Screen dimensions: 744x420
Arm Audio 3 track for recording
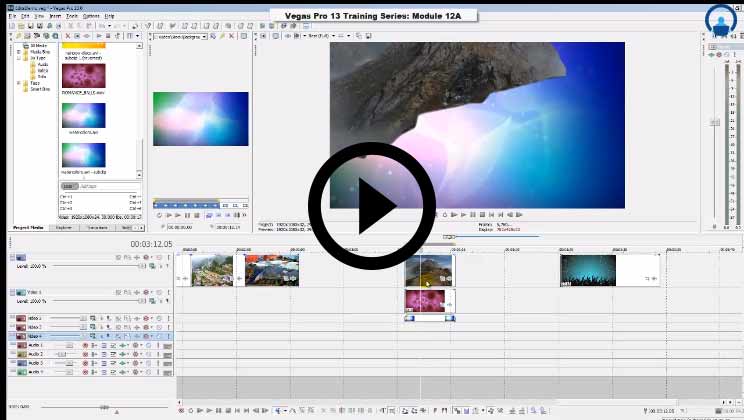pos(85,364)
